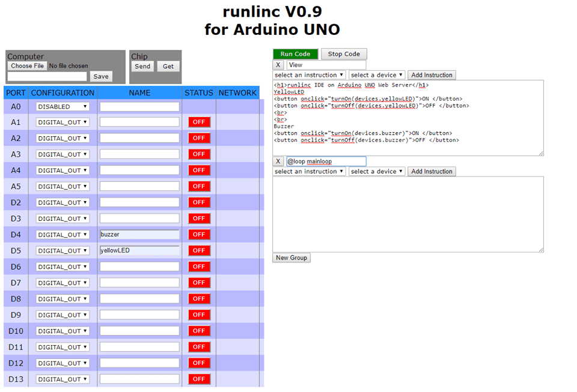The width and height of the screenshot is (577, 392).
Task: Toggle the OFF status of port A4
Action: [199, 170]
